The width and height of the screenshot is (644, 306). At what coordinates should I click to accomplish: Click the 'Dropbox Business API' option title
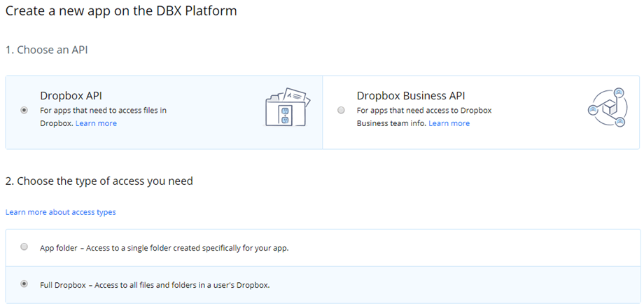(410, 96)
